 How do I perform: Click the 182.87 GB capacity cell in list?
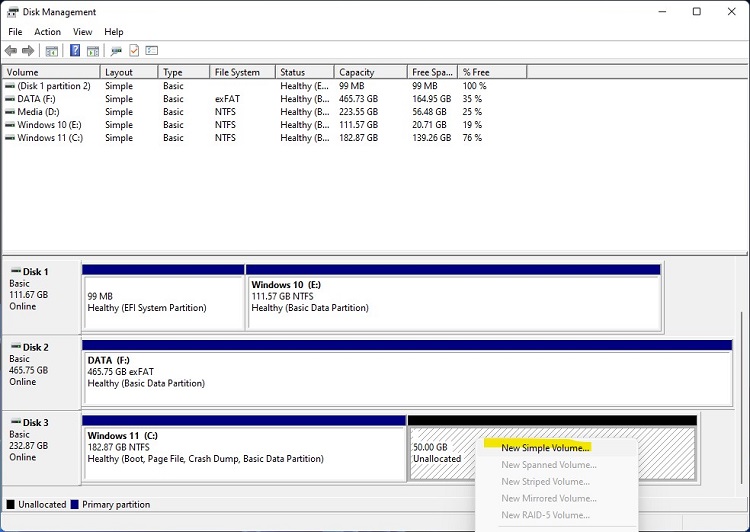[358, 138]
